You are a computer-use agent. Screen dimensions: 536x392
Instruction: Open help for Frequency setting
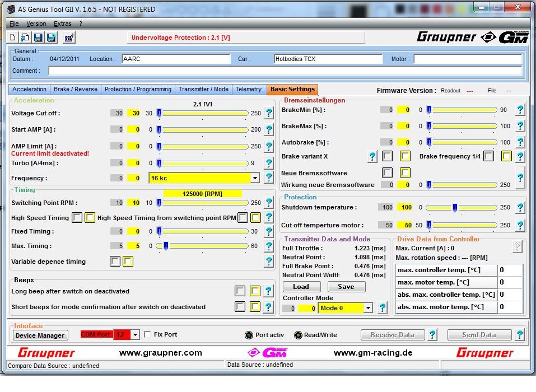coord(269,178)
